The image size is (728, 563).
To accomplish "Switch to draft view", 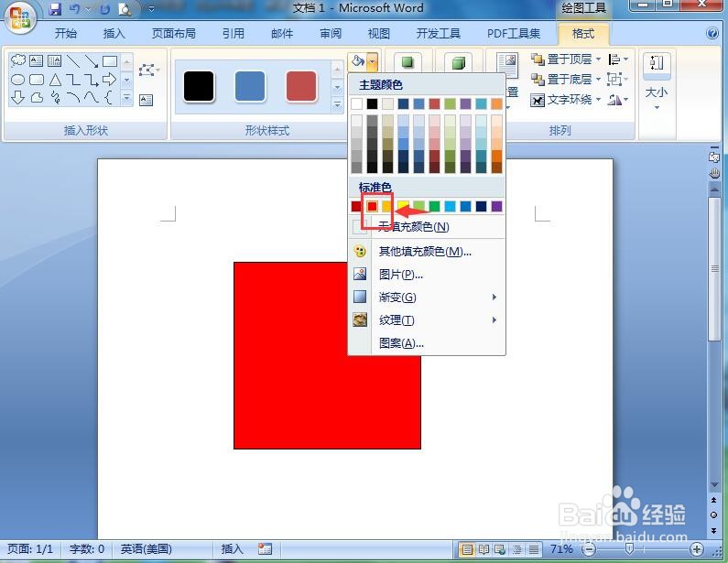I will [x=534, y=549].
